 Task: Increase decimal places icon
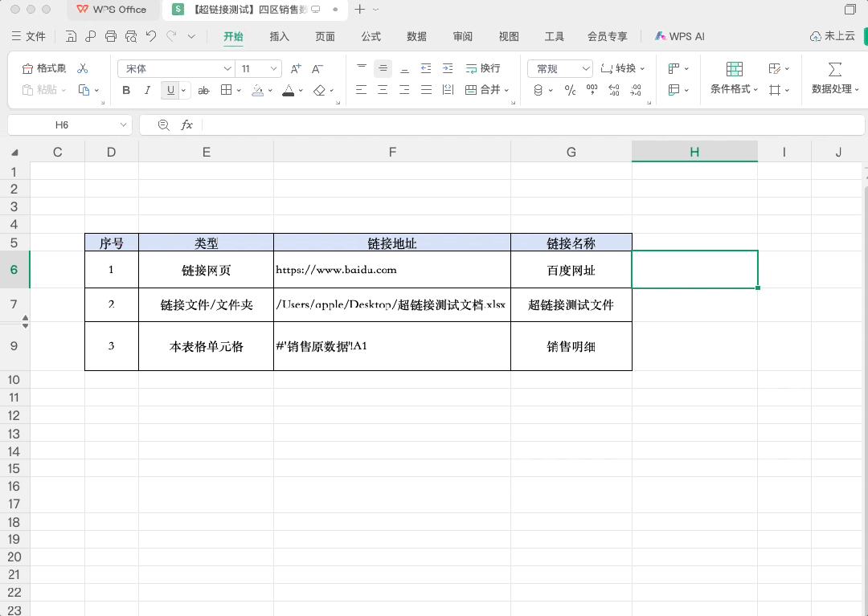[x=614, y=90]
